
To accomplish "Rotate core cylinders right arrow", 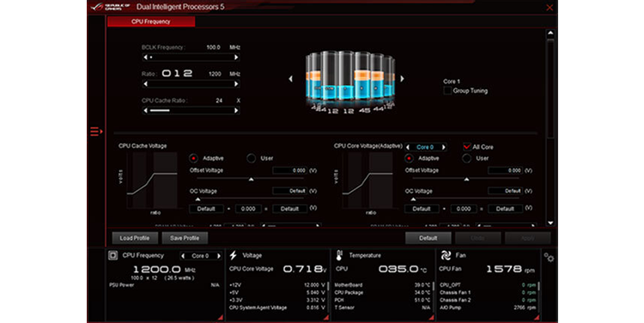I will tap(402, 78).
